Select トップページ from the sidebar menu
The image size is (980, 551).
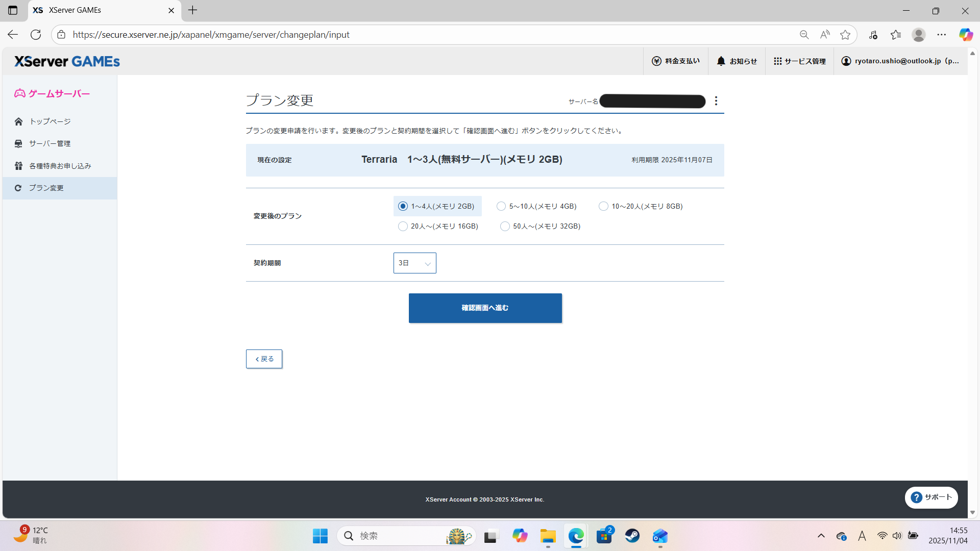point(50,121)
